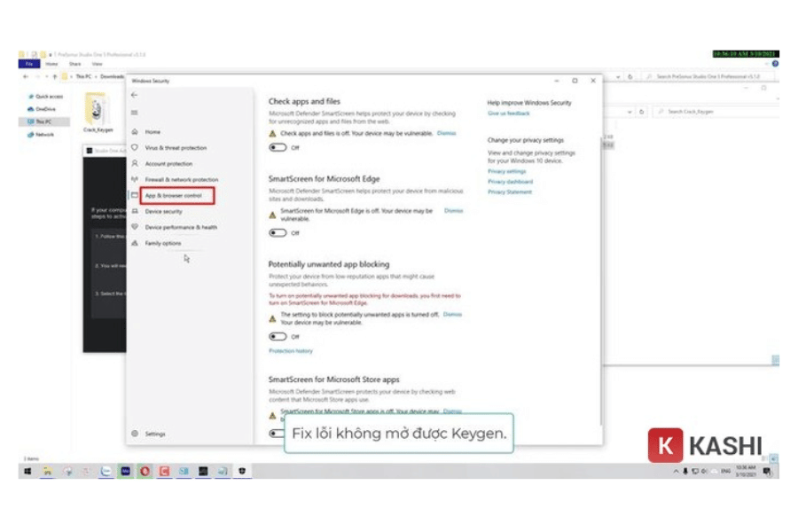This screenshot has height=532, width=798.
Task: Turn on Potentially unwanted app blocking
Action: point(278,337)
